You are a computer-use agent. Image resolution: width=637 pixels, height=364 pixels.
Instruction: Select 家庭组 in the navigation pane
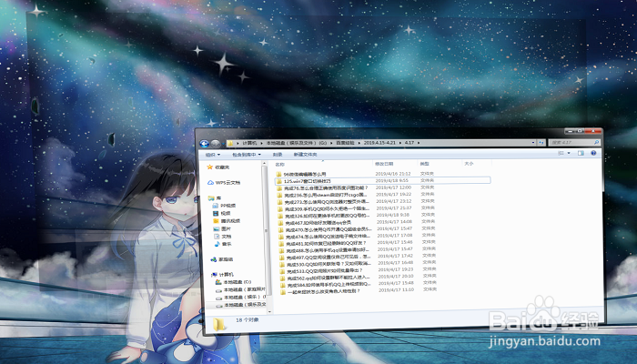222,259
